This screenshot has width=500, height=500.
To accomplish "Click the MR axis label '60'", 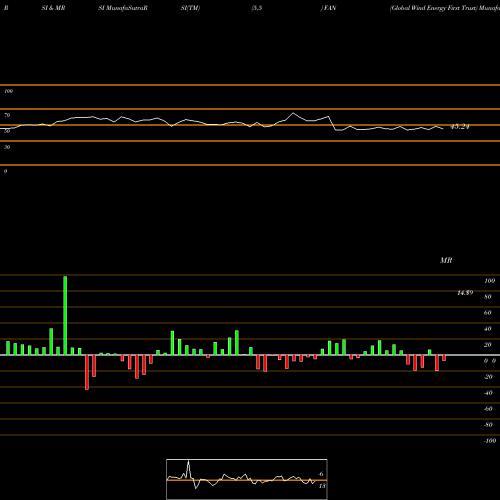I will 488,313.
